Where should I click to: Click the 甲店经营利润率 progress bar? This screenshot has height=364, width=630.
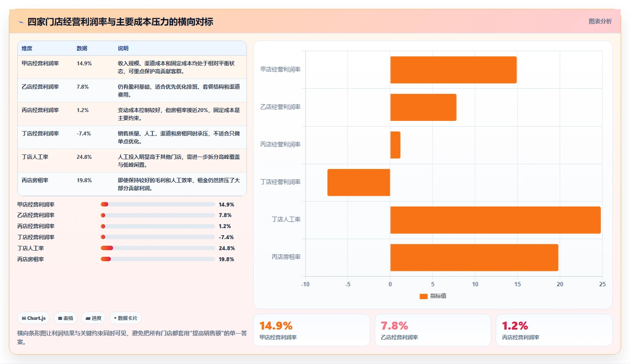[158, 204]
